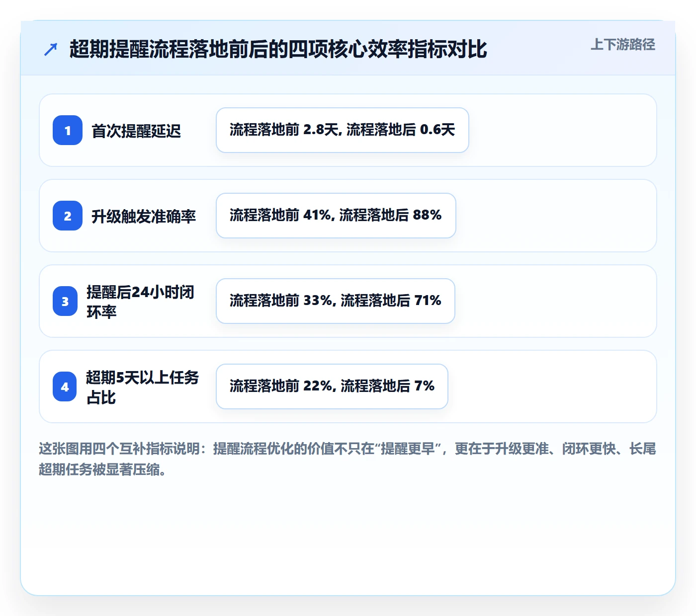Open the 上下游路径 link
This screenshot has height=616, width=696.
click(623, 45)
